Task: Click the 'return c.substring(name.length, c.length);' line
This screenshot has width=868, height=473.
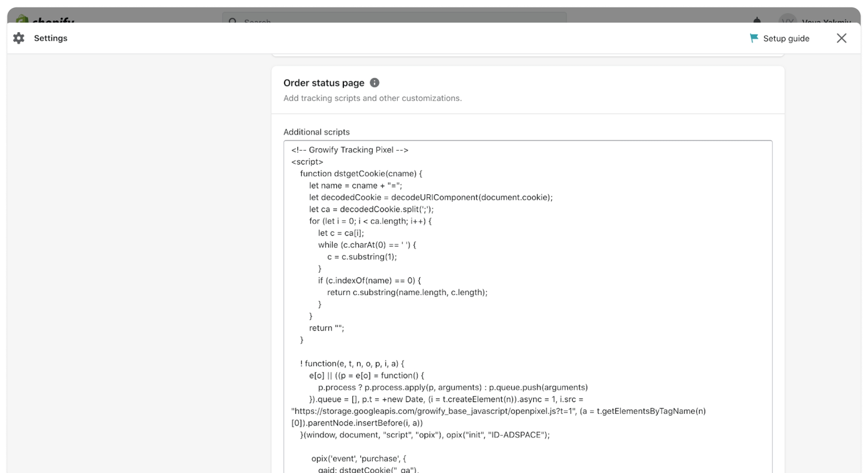Action: (x=407, y=292)
